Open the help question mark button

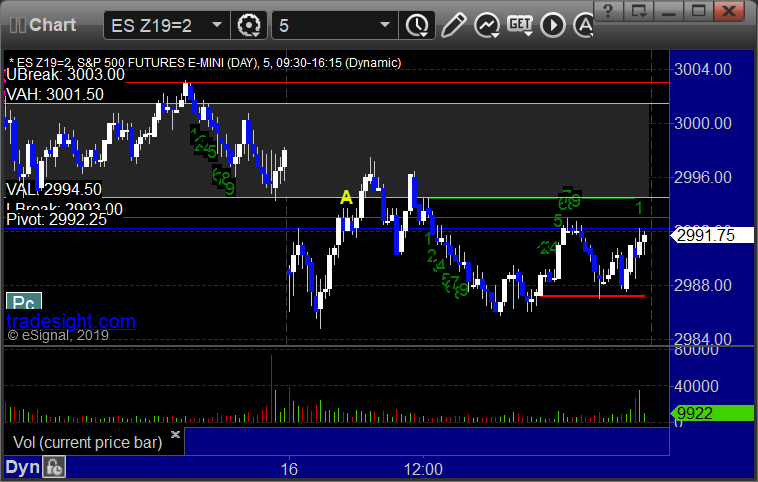pos(608,11)
